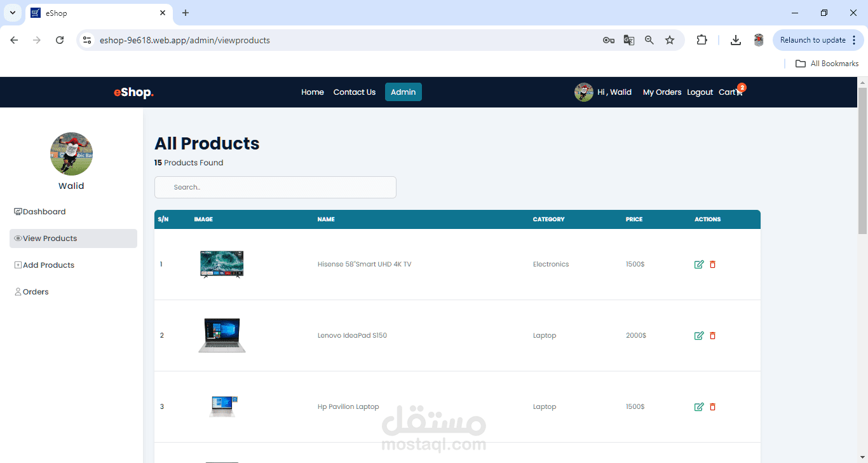Open the browser extensions menu
Screen dimensions: 868x463
pos(702,40)
